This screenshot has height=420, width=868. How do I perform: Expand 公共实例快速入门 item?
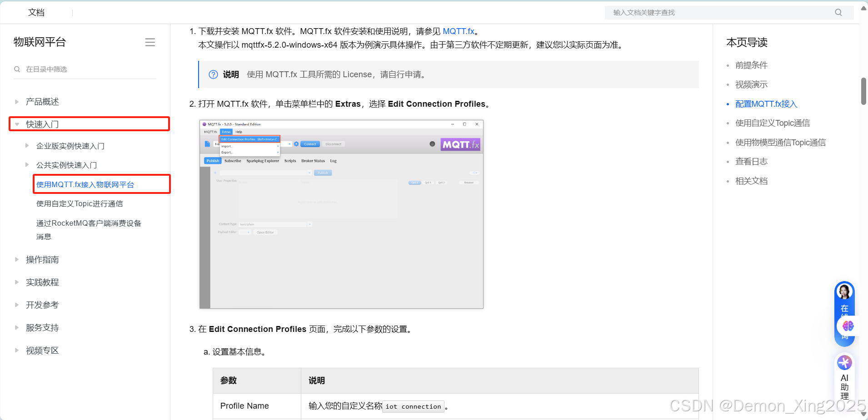click(x=27, y=165)
